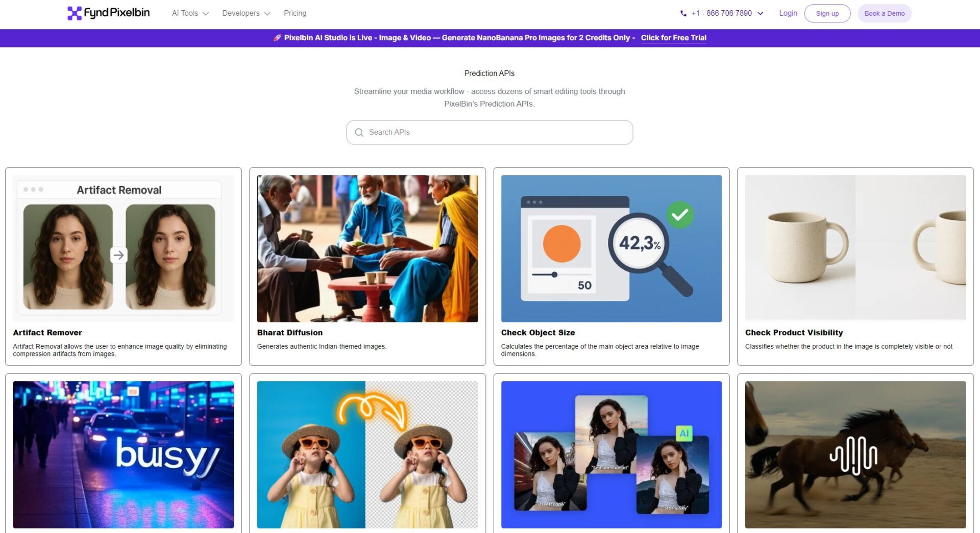Click the phone icon in header
The width and height of the screenshot is (980, 533).
[683, 14]
